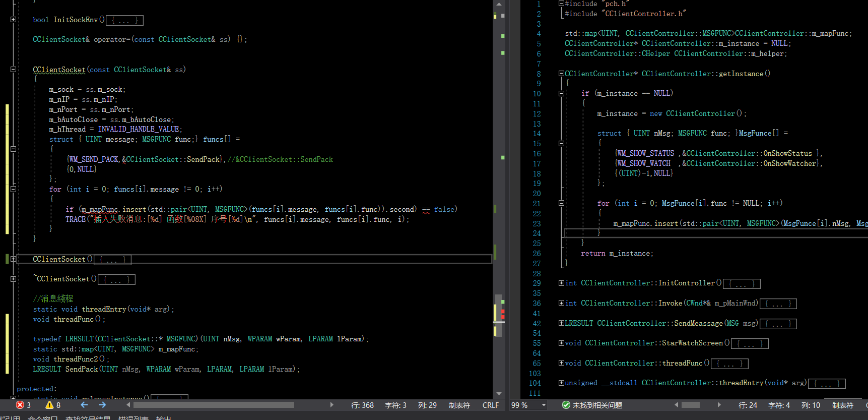This screenshot has width=868, height=420.
Task: Collapse the struct funcs[] block
Action: [x=13, y=149]
